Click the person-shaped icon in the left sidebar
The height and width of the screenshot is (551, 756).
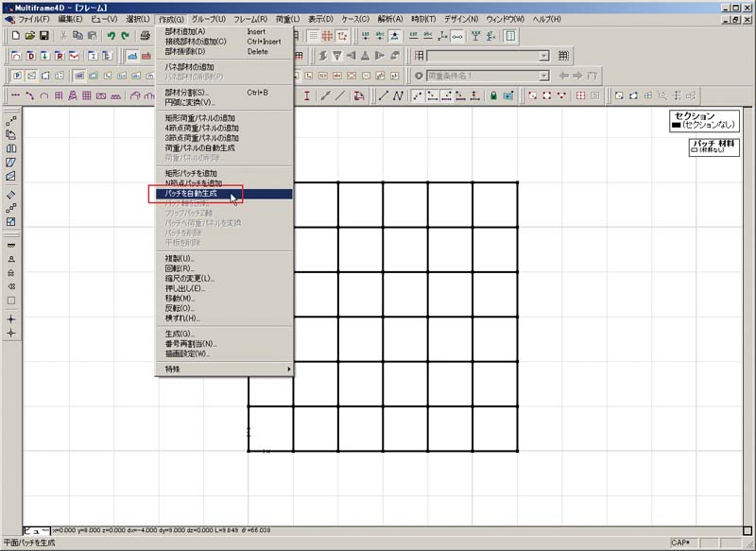11,259
